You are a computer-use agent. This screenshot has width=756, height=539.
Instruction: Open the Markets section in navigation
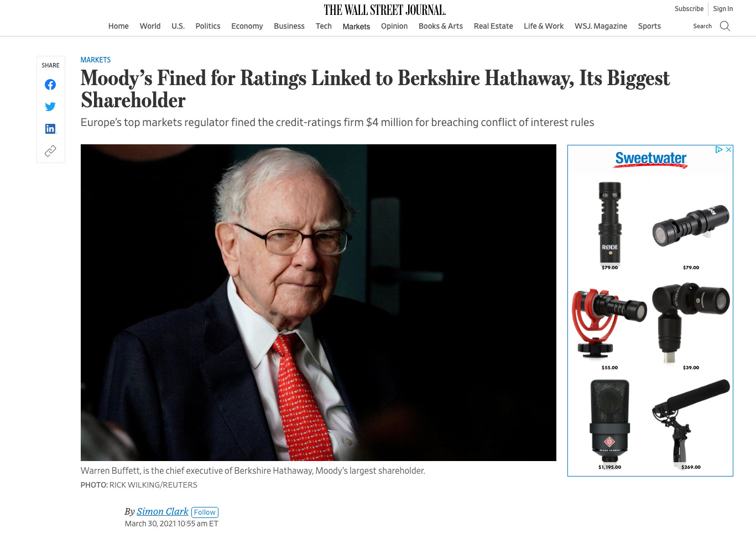356,27
